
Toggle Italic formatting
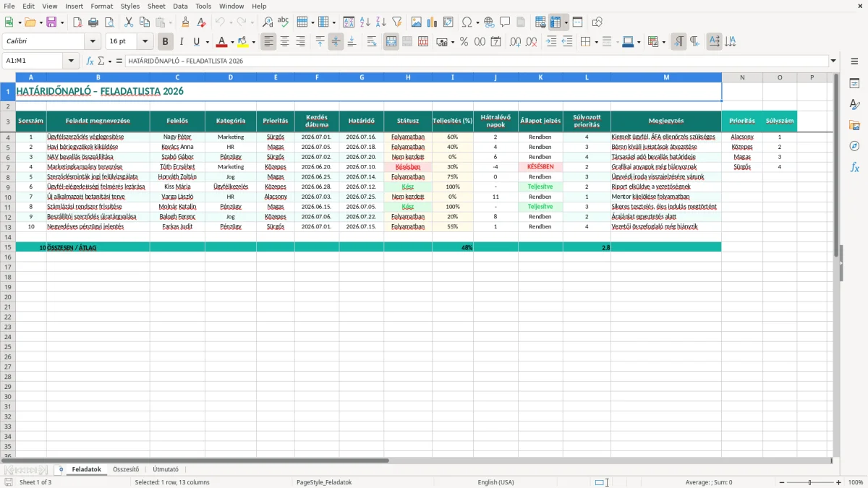pos(182,42)
